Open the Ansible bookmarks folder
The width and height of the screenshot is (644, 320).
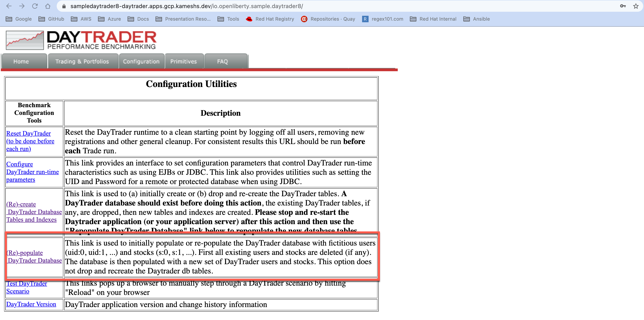[x=477, y=19]
